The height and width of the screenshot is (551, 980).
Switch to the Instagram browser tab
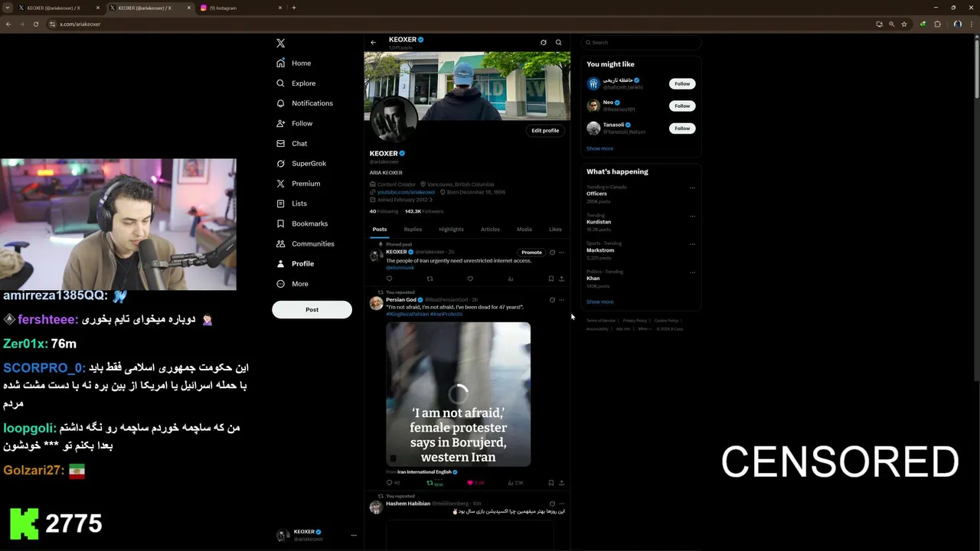240,8
